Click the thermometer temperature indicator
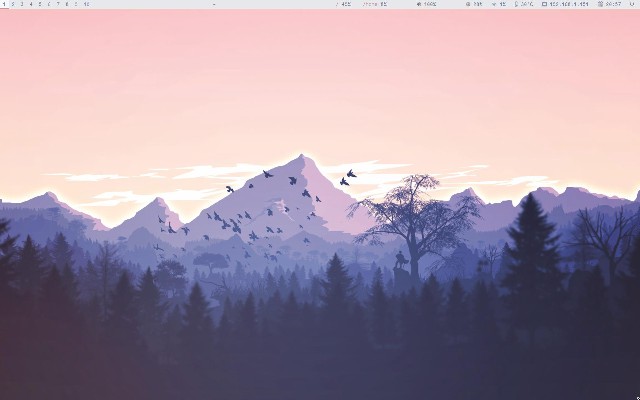The width and height of the screenshot is (640, 400). coord(524,4)
